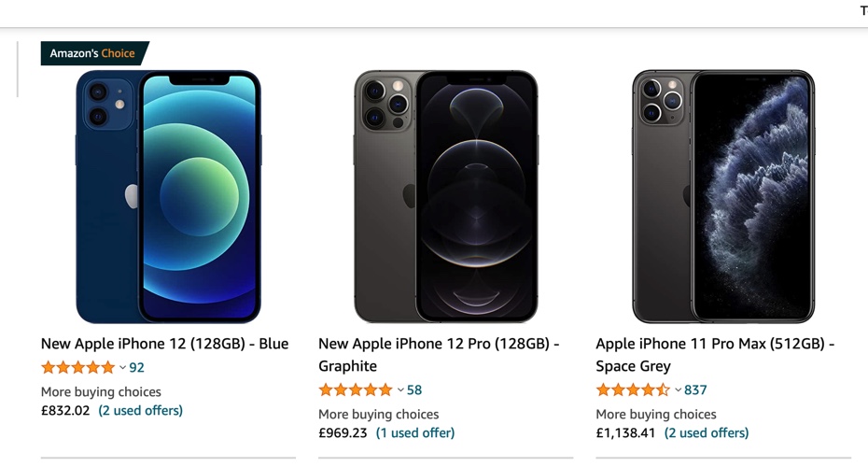The image size is (868, 467).
Task: Click the star rating icons for iPhone 12
Action: click(78, 368)
